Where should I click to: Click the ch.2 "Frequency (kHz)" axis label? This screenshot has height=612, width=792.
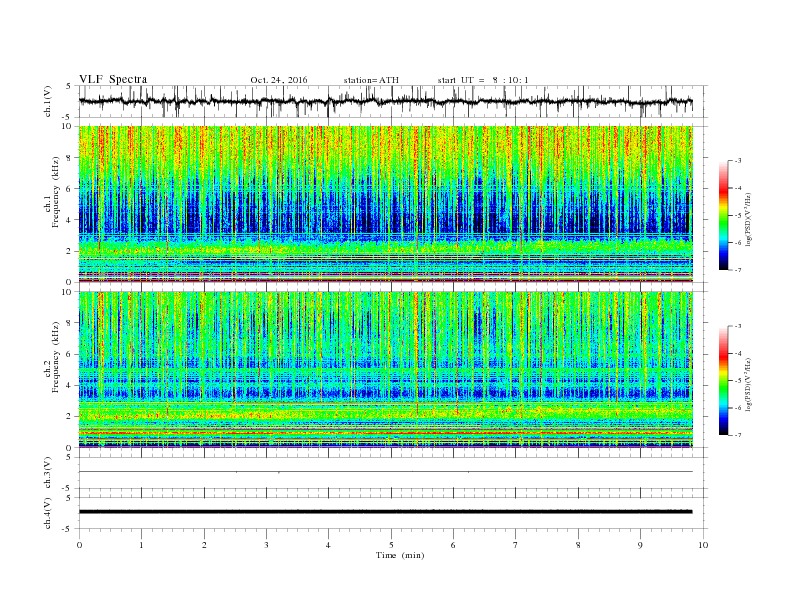(x=55, y=357)
